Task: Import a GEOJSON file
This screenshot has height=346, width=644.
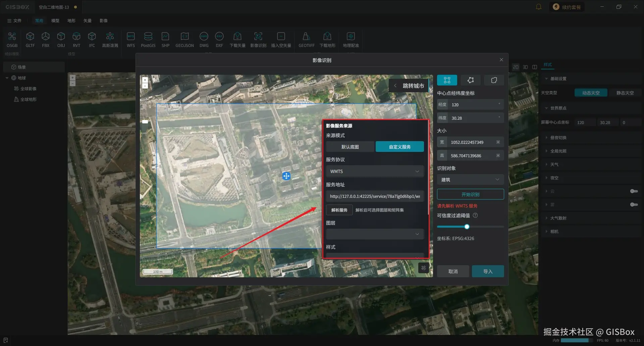Action: pos(185,40)
